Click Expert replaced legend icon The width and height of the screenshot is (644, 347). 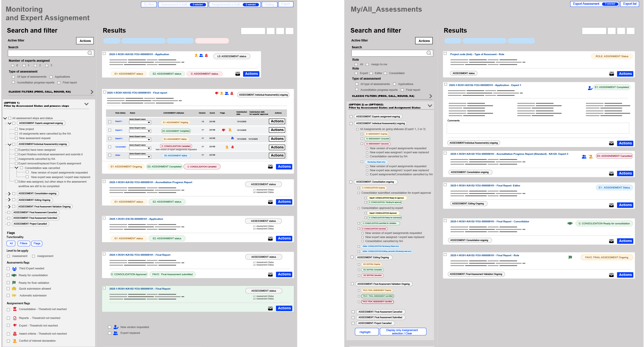[x=115, y=333]
